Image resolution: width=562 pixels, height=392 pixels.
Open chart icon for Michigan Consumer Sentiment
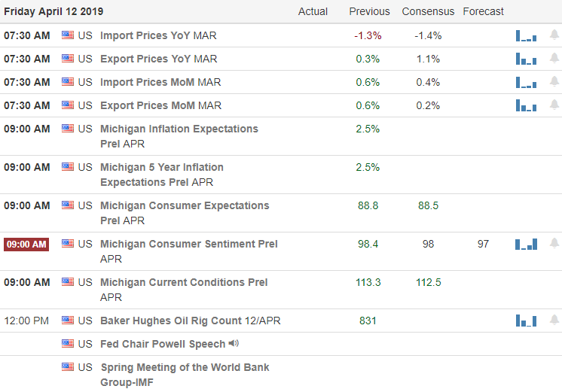point(526,244)
